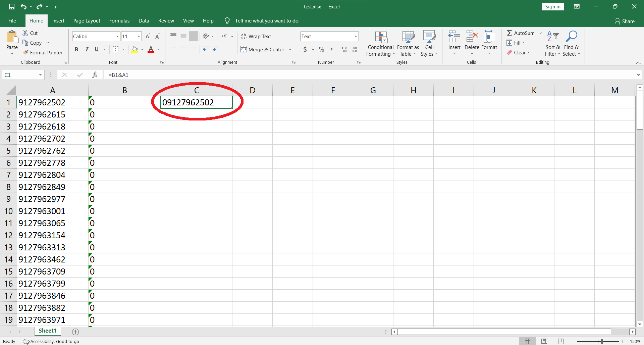Open Find & Select magnifier icon

tap(571, 36)
